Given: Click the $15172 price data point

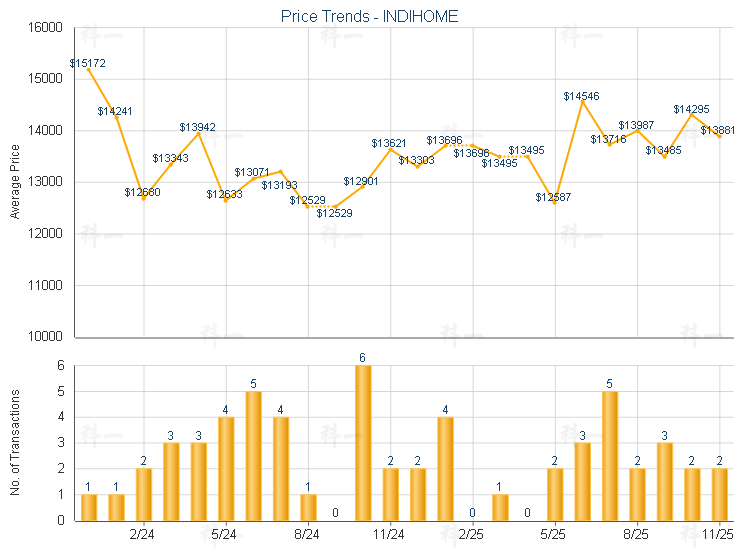Looking at the screenshot, I should pos(89,69).
